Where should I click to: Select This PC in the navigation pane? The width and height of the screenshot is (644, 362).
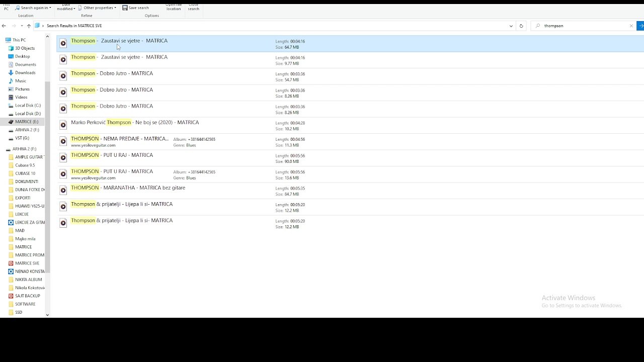19,40
